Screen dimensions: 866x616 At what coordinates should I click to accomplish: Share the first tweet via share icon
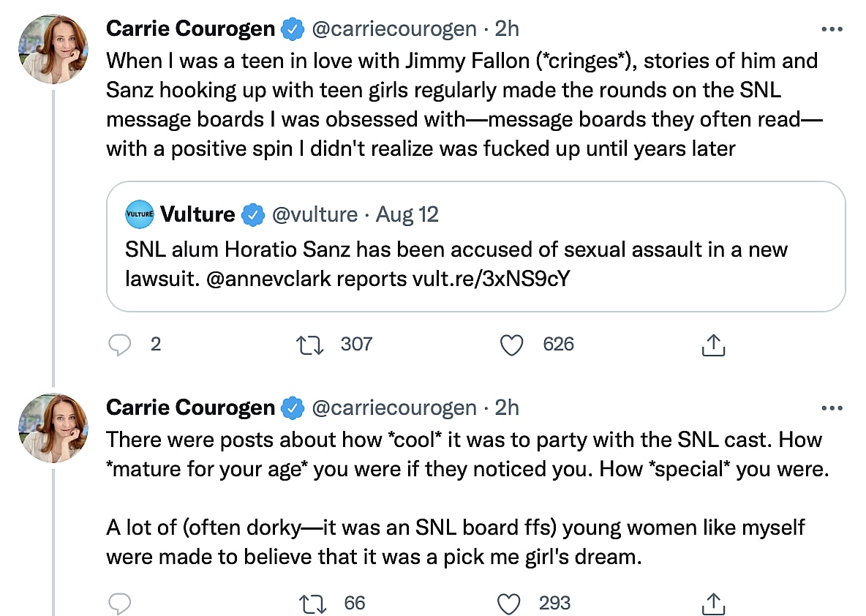(x=712, y=345)
